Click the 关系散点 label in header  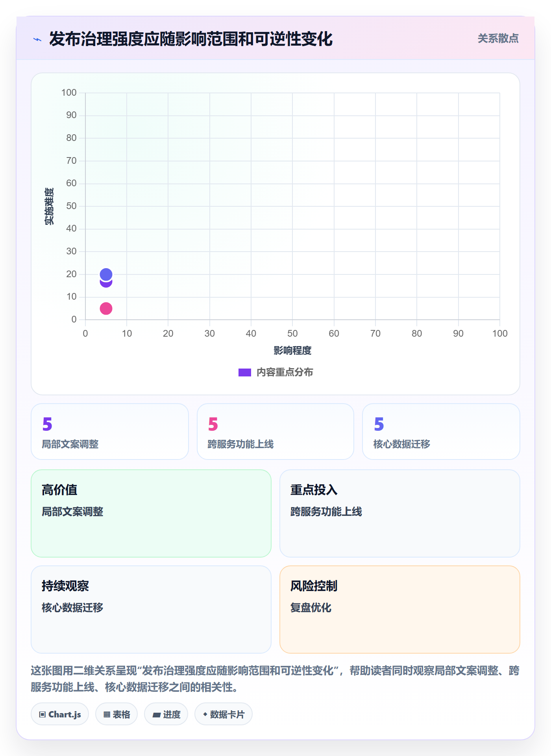click(x=498, y=39)
